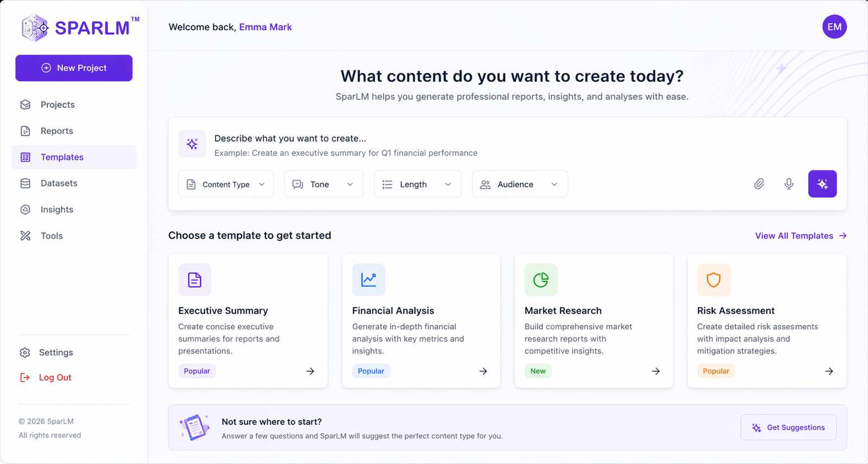Open the EM user avatar
Image resolution: width=868 pixels, height=464 pixels.
pyautogui.click(x=834, y=27)
